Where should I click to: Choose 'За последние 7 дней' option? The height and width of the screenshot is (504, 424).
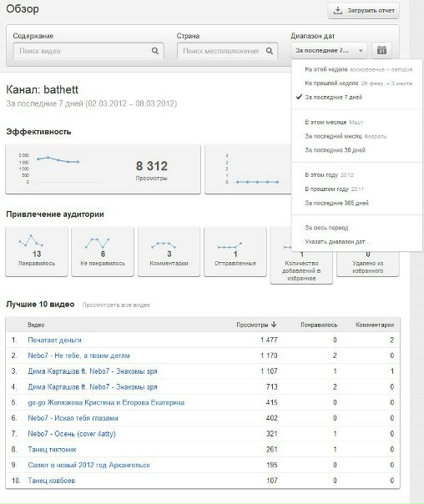(333, 97)
